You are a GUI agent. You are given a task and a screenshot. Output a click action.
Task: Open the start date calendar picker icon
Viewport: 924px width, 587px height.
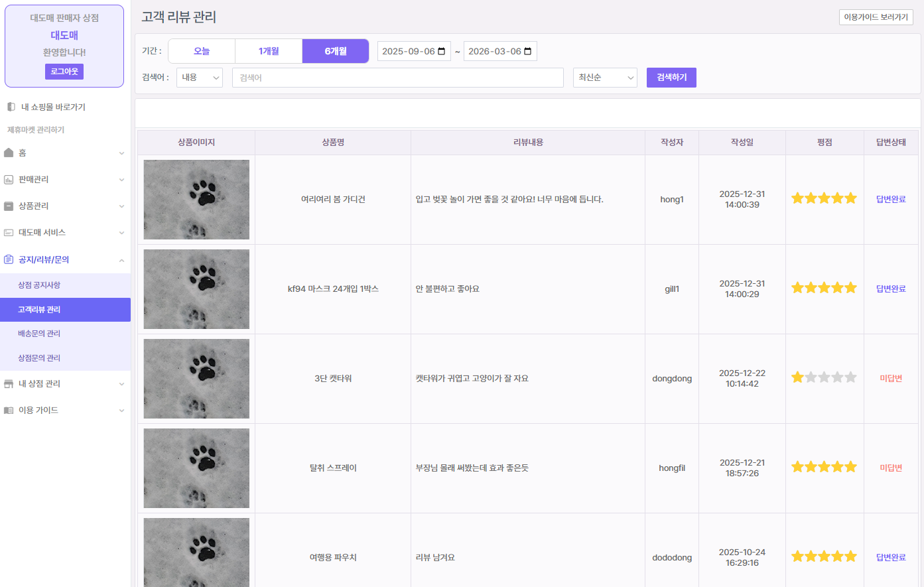(442, 52)
